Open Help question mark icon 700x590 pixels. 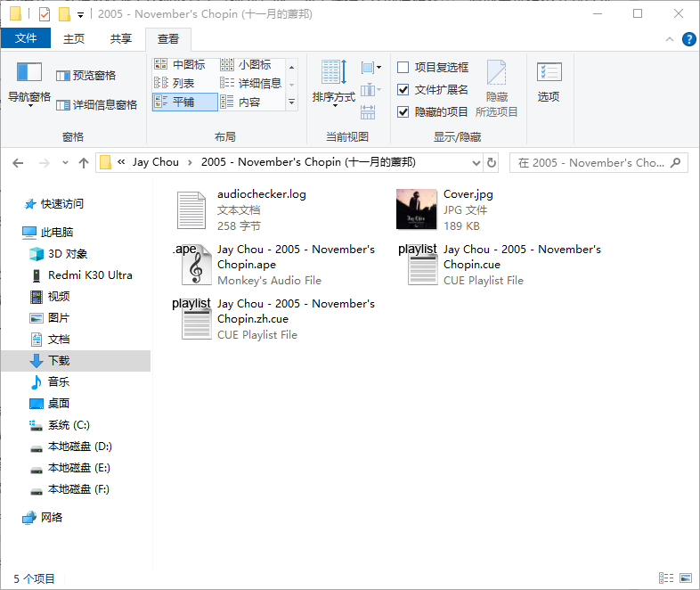688,39
